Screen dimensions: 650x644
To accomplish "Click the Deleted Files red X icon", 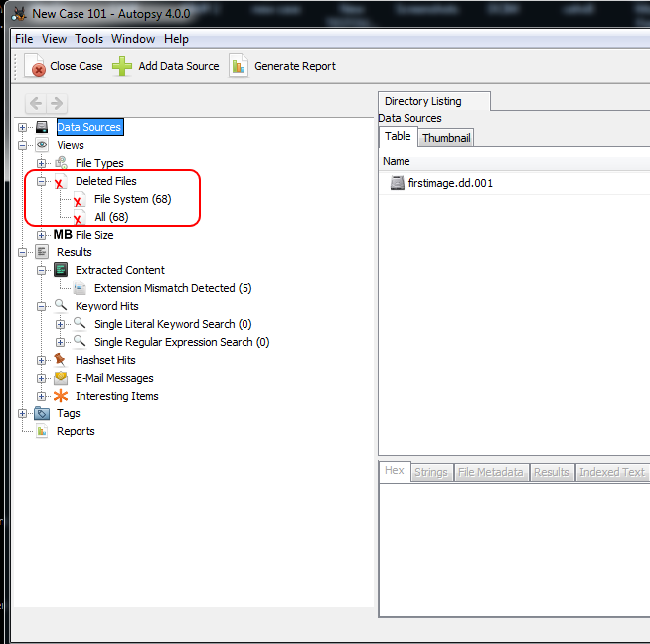I will tap(61, 181).
